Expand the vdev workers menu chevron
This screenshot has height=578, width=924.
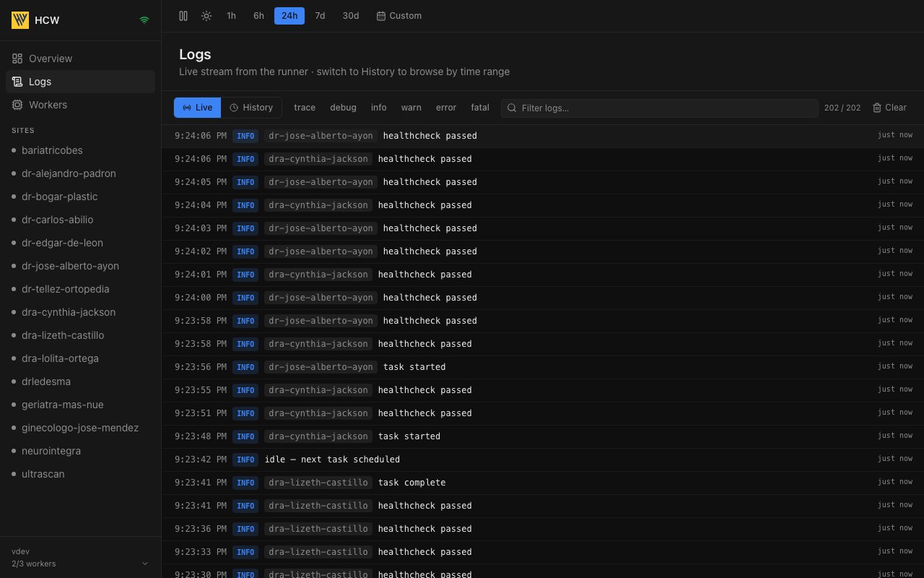tap(145, 564)
